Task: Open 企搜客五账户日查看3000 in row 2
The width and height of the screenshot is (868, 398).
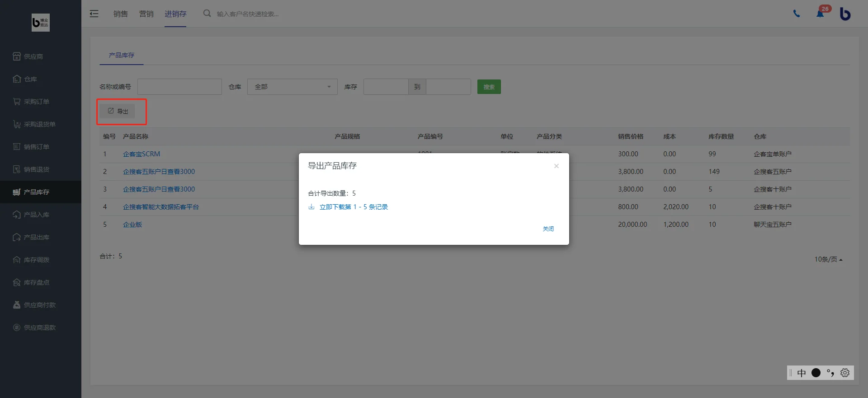Action: [159, 172]
